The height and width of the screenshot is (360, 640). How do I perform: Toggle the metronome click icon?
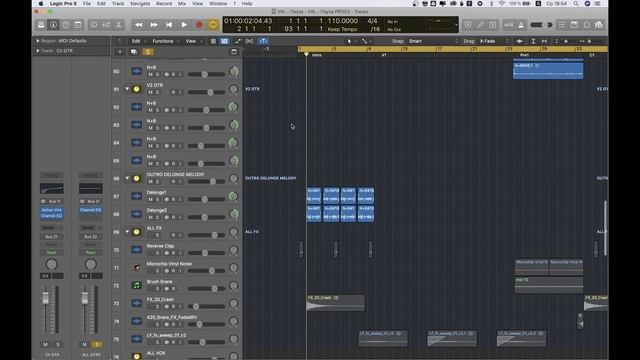pos(521,25)
